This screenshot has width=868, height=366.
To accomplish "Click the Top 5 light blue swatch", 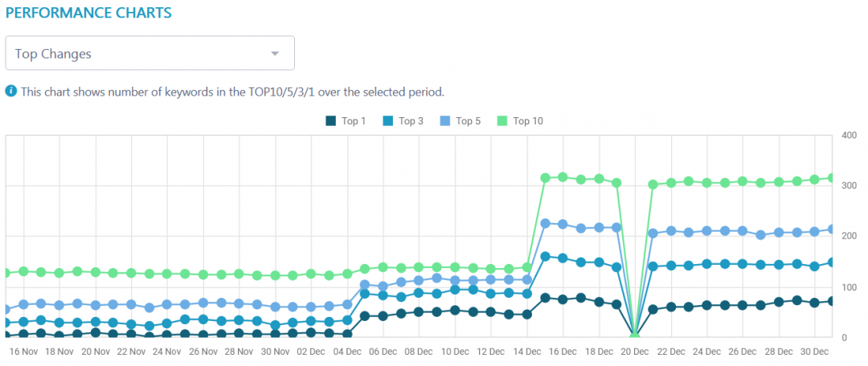I will pyautogui.click(x=445, y=121).
